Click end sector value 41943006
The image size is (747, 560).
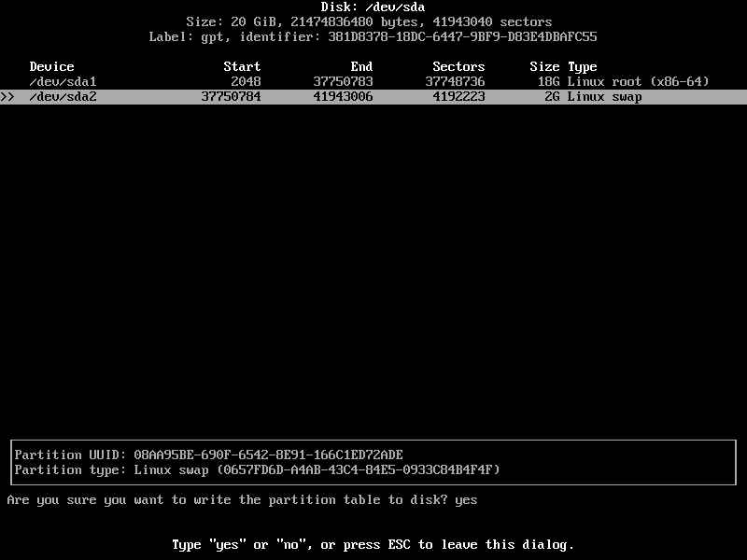(343, 97)
